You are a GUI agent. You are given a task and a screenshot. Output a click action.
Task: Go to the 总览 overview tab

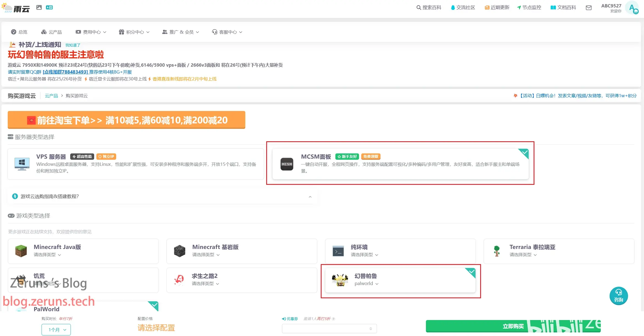(x=19, y=32)
